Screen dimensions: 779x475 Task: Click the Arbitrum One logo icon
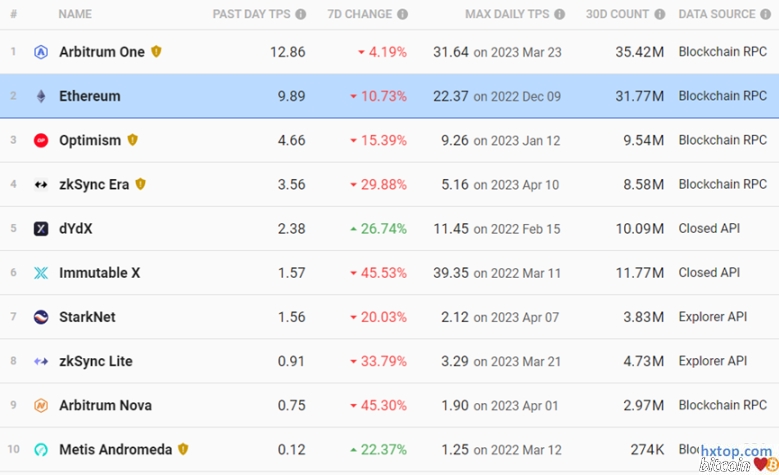coord(41,52)
